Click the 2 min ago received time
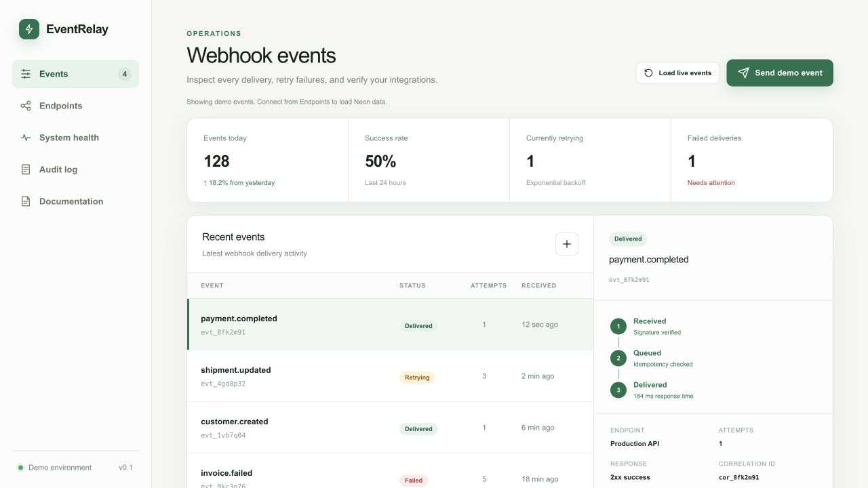 click(x=538, y=376)
